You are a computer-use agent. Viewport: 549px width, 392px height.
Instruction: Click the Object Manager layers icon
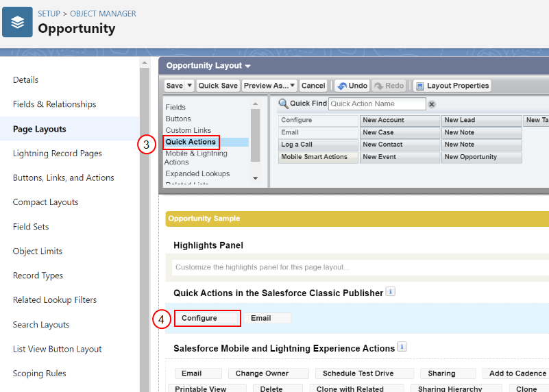click(x=18, y=22)
